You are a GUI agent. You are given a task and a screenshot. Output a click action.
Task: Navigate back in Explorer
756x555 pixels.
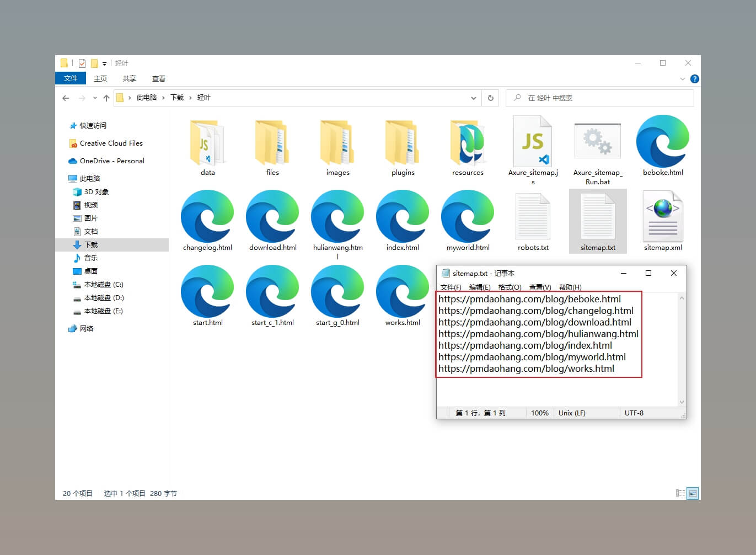tap(66, 98)
